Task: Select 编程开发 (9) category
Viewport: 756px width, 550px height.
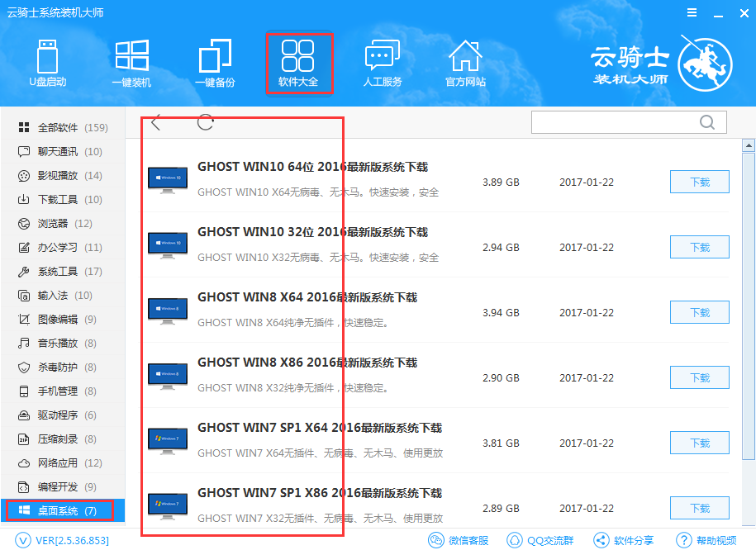Action: coord(63,487)
